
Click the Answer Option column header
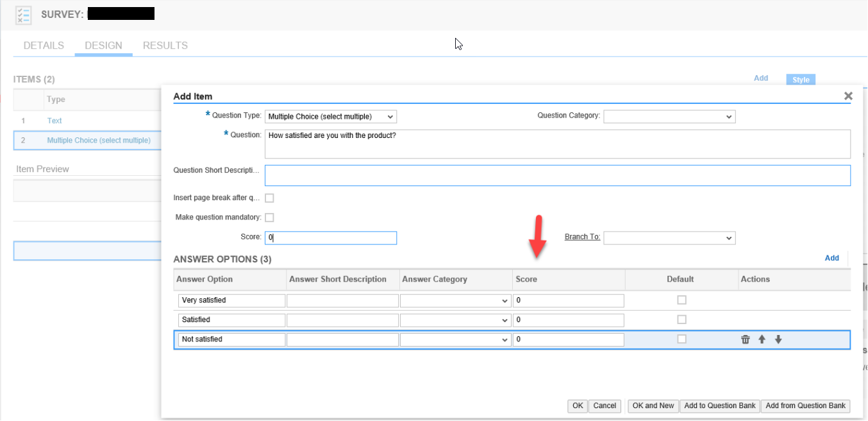coord(204,279)
